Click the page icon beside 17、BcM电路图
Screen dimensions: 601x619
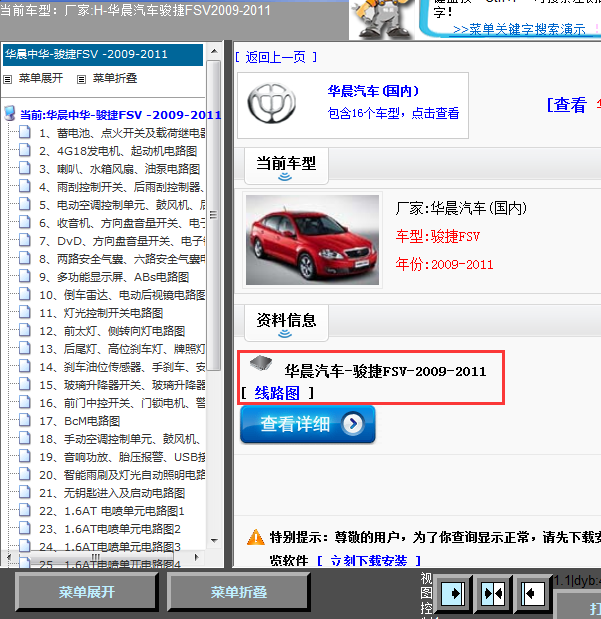point(25,420)
